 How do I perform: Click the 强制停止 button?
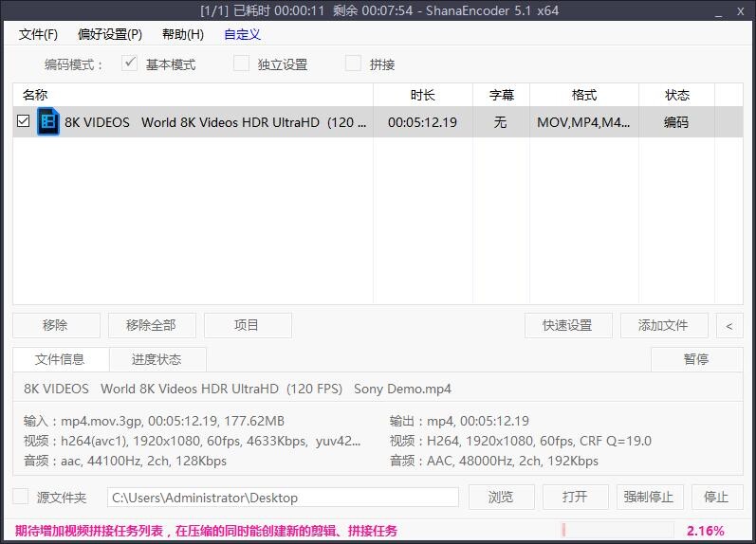click(x=648, y=497)
